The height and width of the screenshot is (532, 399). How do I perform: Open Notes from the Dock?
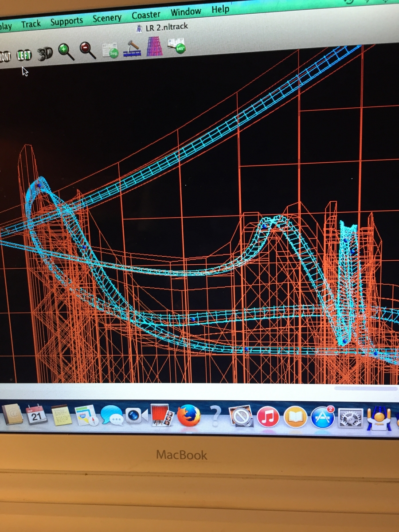[62, 415]
